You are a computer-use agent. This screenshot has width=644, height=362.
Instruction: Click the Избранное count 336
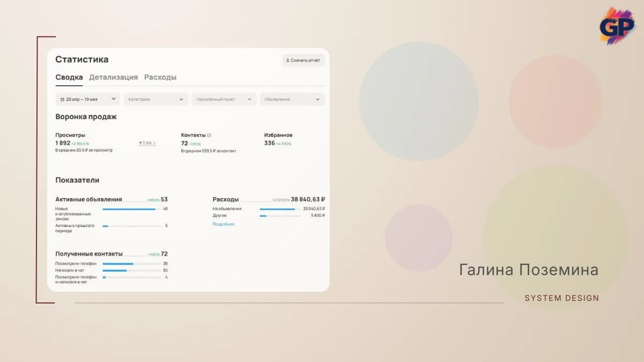pos(269,143)
